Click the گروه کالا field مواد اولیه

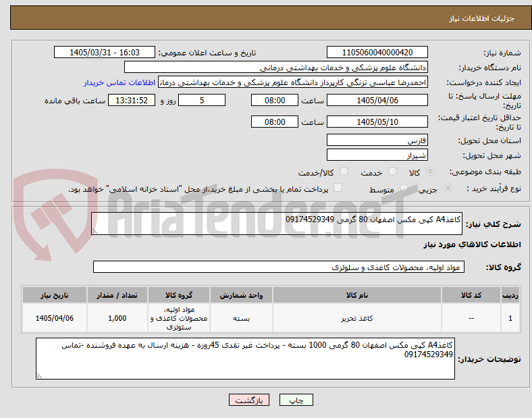[x=279, y=267]
